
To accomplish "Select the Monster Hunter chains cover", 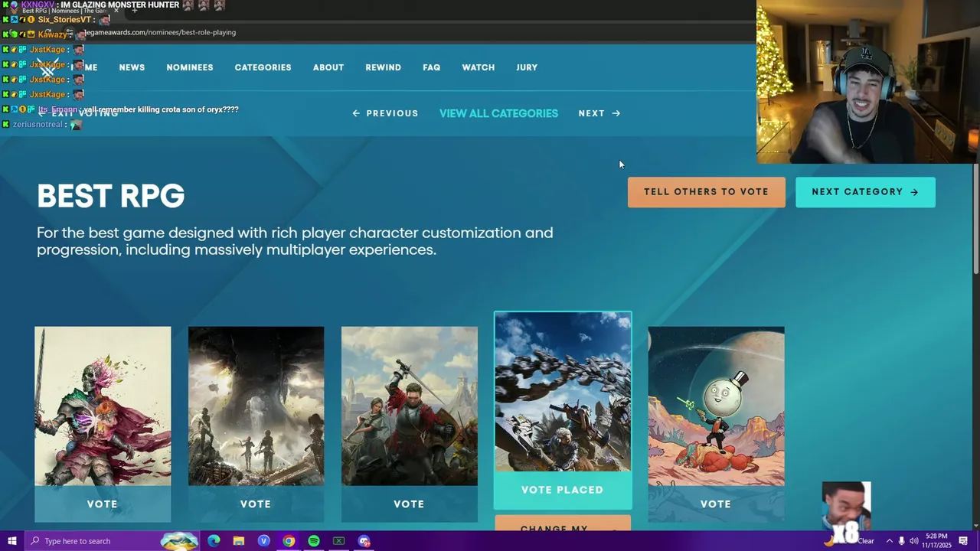I will 563,392.
